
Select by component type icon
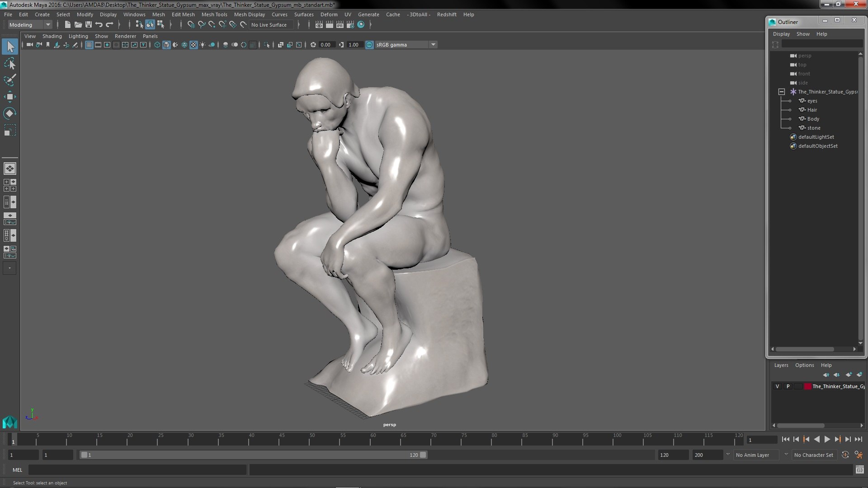160,25
